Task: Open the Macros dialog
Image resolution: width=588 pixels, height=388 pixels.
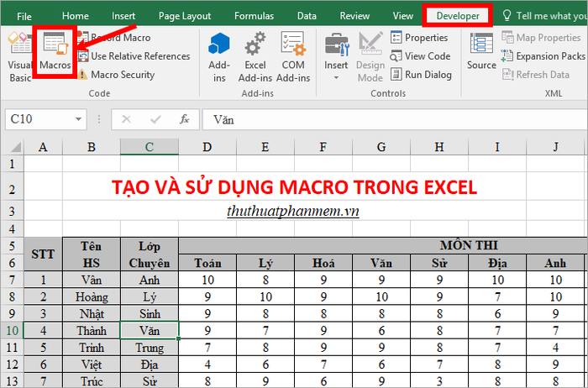Action: [55, 51]
